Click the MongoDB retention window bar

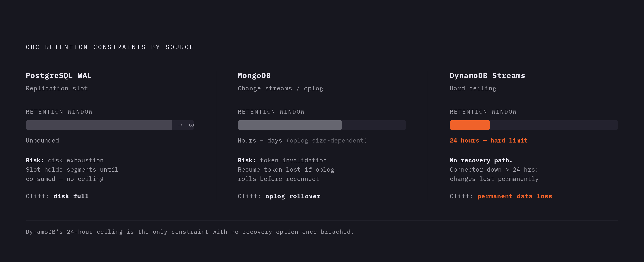322,125
